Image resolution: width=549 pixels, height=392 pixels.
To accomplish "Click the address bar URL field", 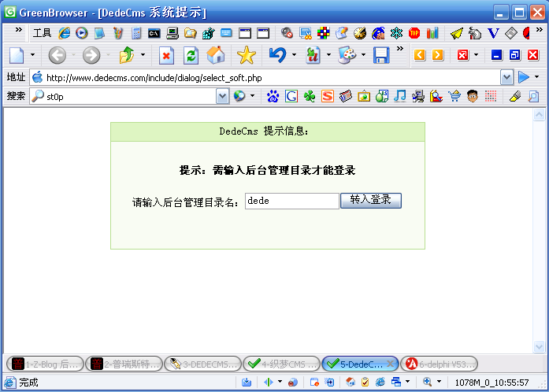I will point(266,78).
